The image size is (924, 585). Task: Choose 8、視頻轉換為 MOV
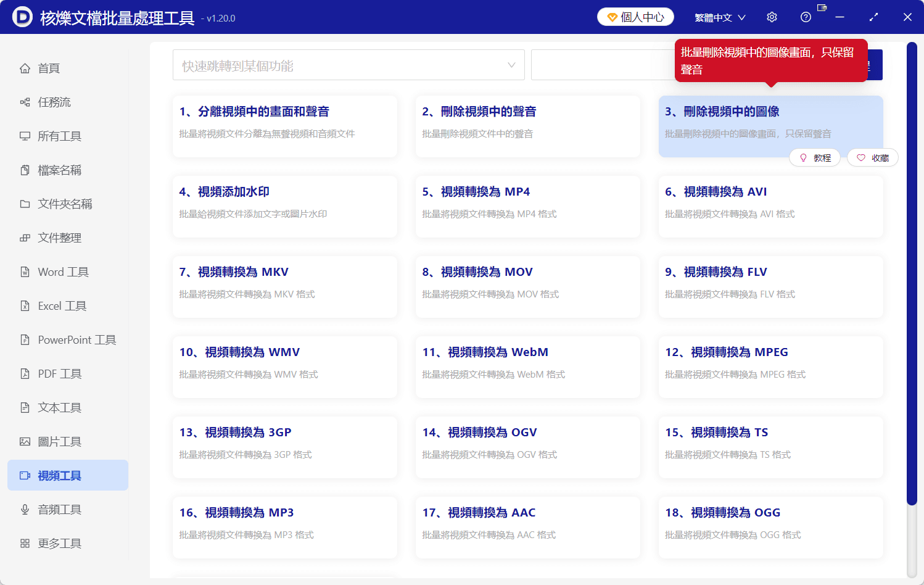528,287
